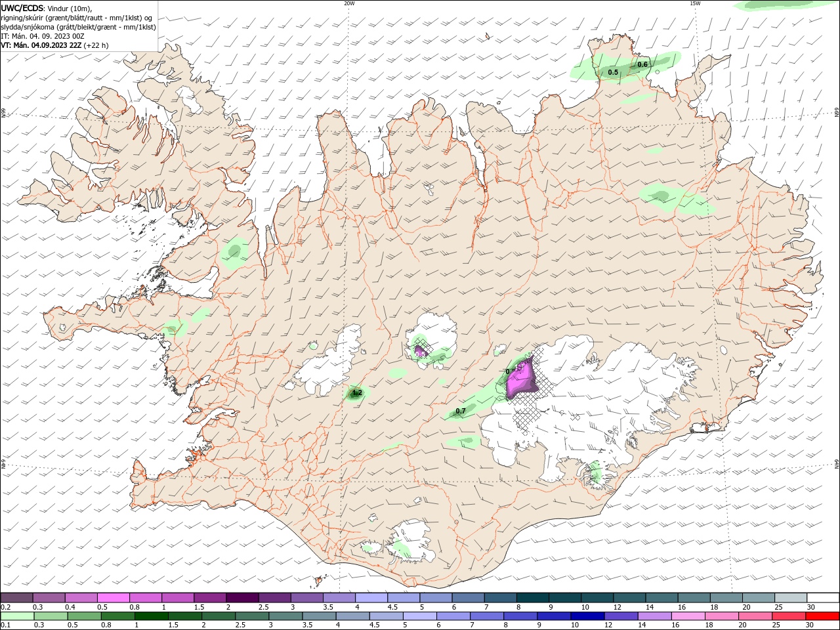The height and width of the screenshot is (630, 840).
Task: Pick upper legend swatch between 3 and 3.5
Action: click(306, 598)
